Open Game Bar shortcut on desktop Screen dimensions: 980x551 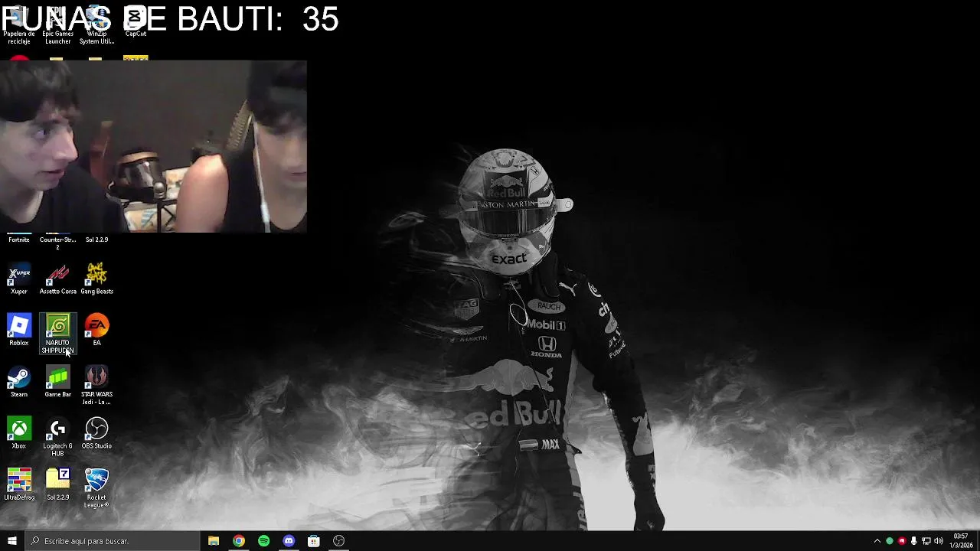(57, 382)
